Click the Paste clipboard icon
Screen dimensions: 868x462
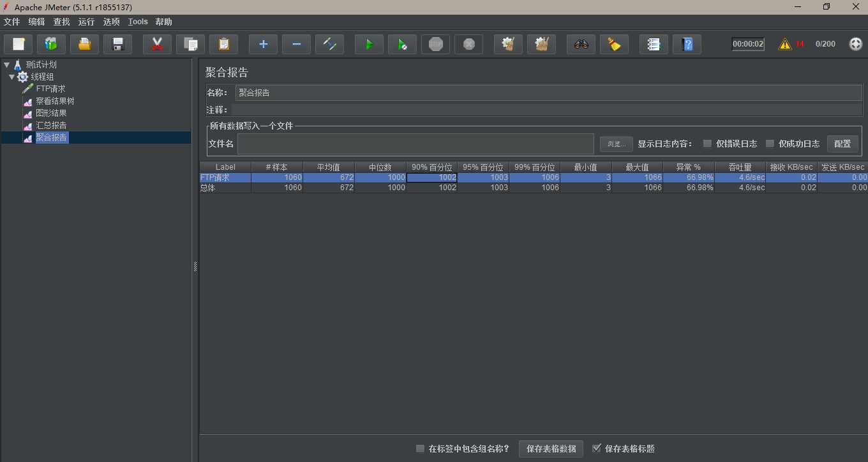pyautogui.click(x=223, y=44)
